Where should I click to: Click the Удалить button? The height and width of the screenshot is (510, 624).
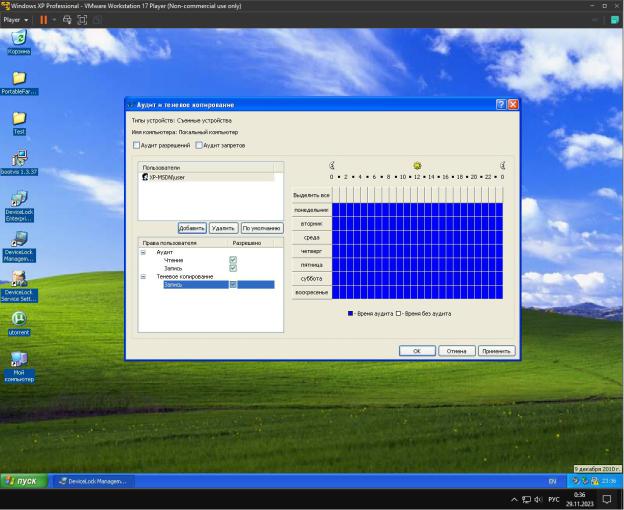[223, 228]
